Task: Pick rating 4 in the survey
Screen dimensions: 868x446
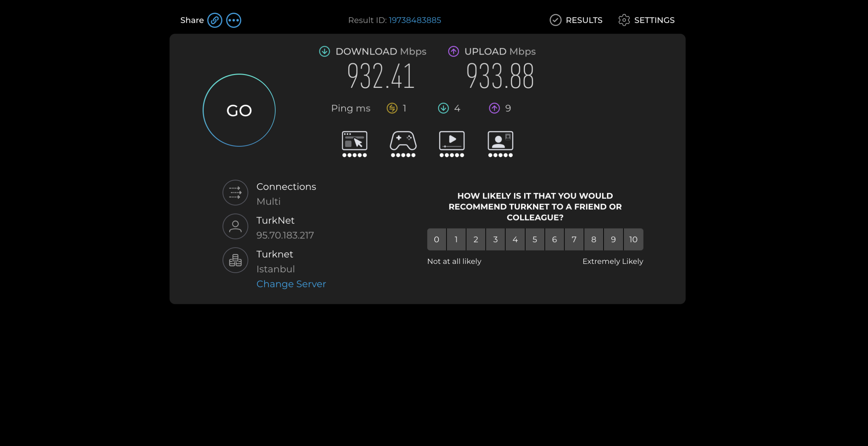Action: pyautogui.click(x=515, y=239)
